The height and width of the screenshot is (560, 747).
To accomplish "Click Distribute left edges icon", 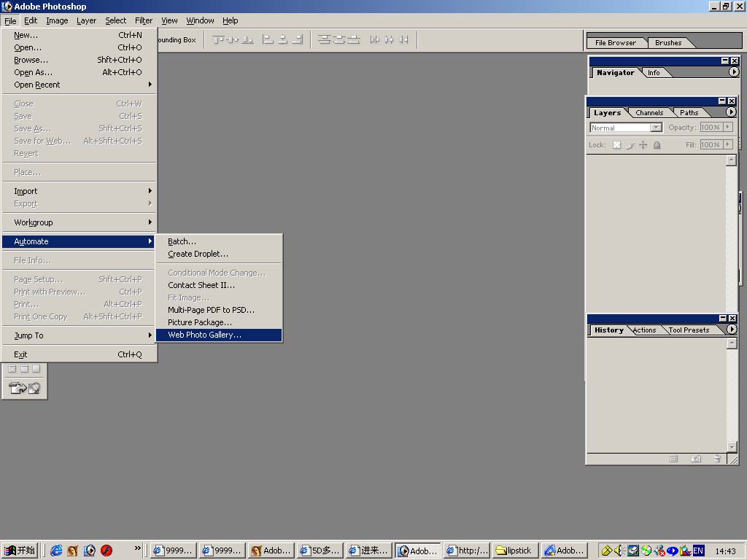I will 374,39.
